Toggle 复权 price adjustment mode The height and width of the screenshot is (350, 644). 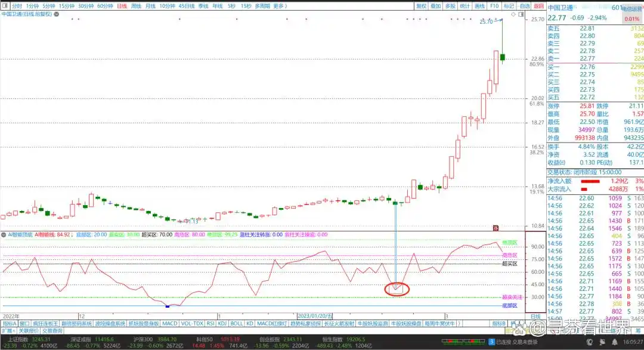(x=421, y=5)
